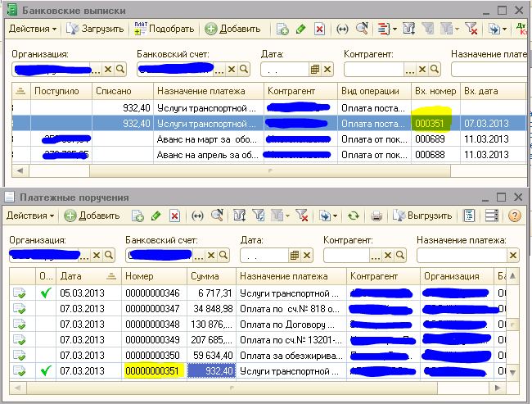Clear Дата field in Банковские выписки
The width and height of the screenshot is (532, 404).
(327, 70)
